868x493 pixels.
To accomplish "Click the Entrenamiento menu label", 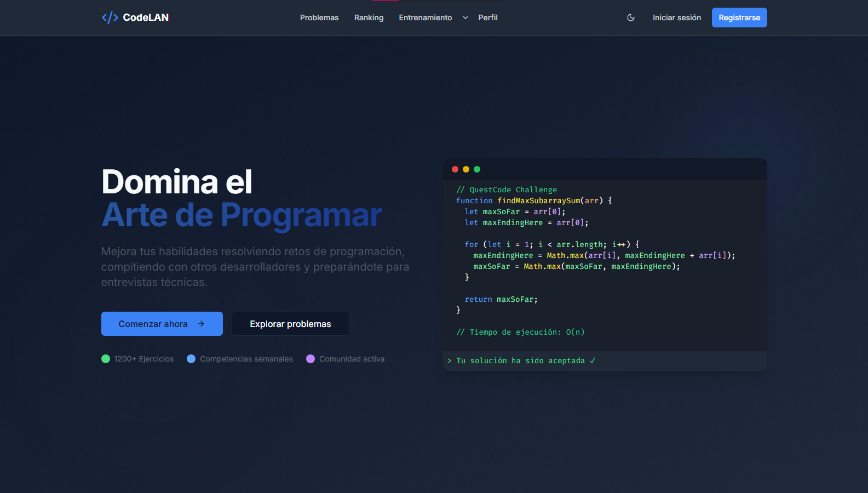I will [x=425, y=18].
